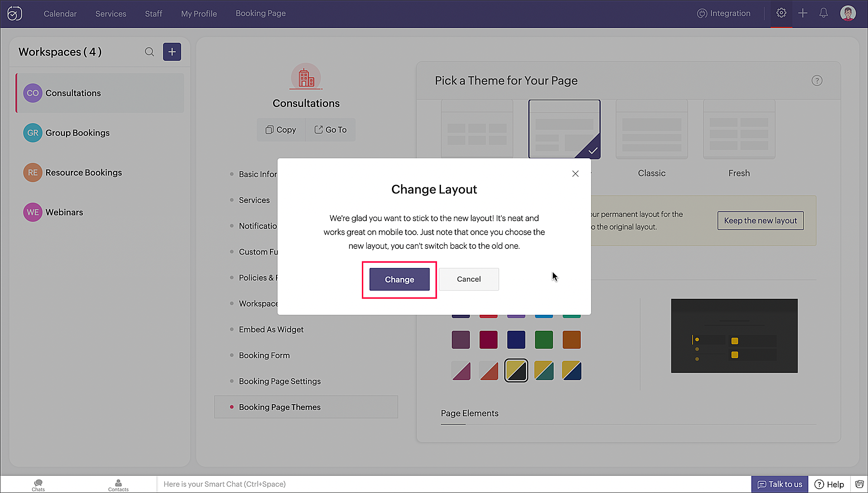Open the Staff menu item
Viewport: 868px width, 493px height.
(x=153, y=14)
